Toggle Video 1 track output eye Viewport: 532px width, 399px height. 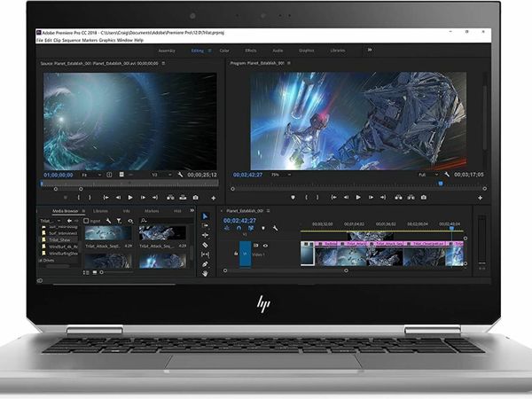[265, 245]
